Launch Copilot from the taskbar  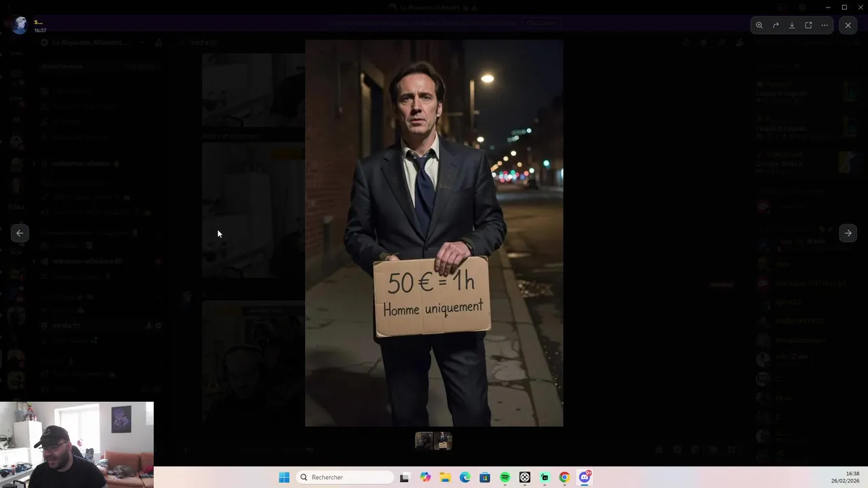425,477
